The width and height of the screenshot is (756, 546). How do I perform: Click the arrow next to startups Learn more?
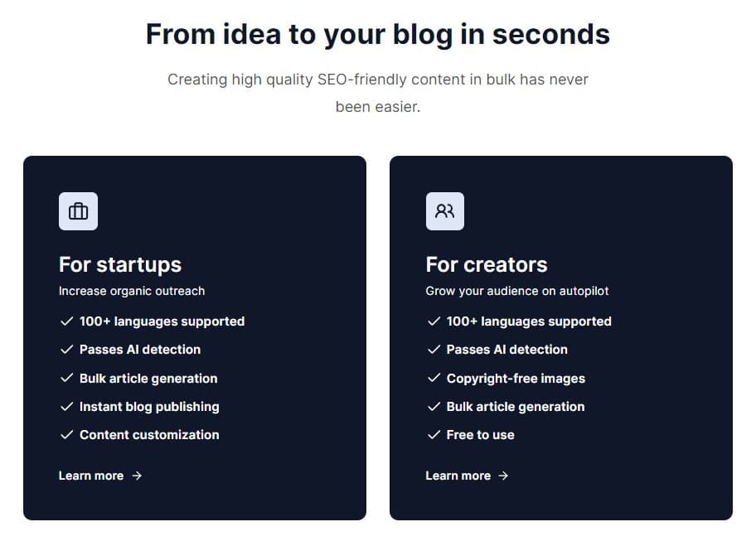coord(137,476)
